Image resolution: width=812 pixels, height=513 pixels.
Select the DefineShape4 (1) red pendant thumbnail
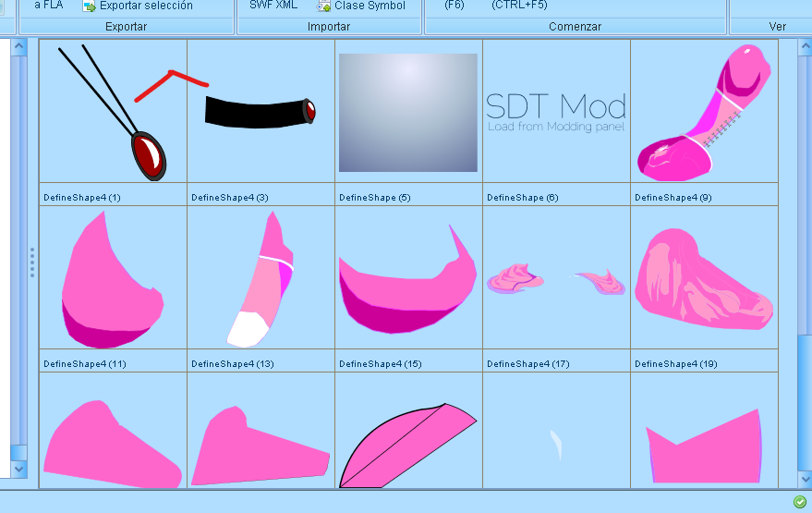113,113
